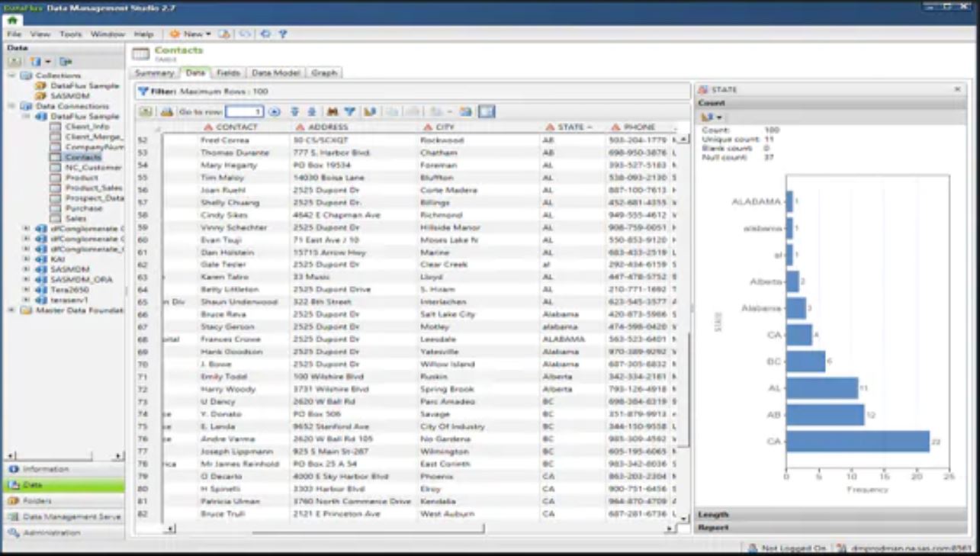Click the Information panel icon
This screenshot has width=980, height=556.
point(13,469)
